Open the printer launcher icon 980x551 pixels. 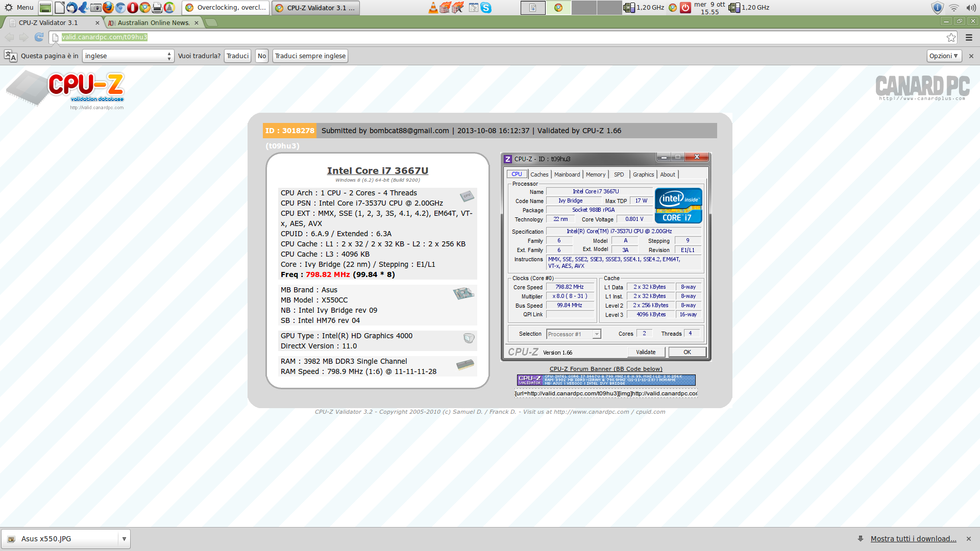point(157,8)
